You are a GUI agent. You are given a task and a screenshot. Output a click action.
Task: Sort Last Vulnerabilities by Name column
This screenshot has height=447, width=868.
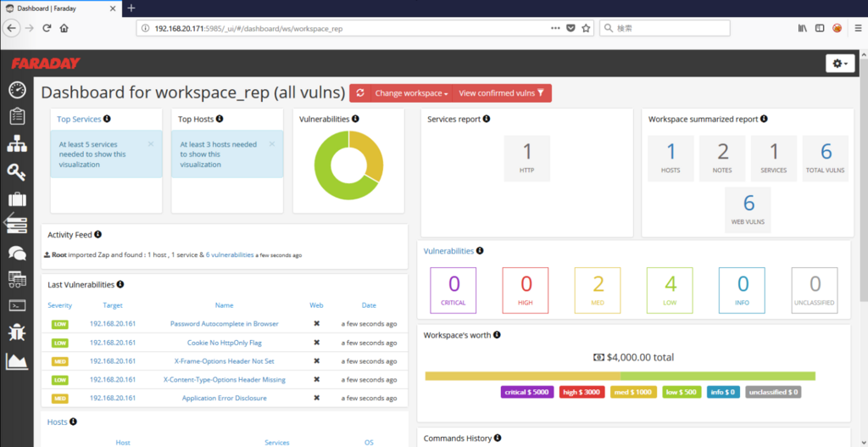click(x=224, y=305)
